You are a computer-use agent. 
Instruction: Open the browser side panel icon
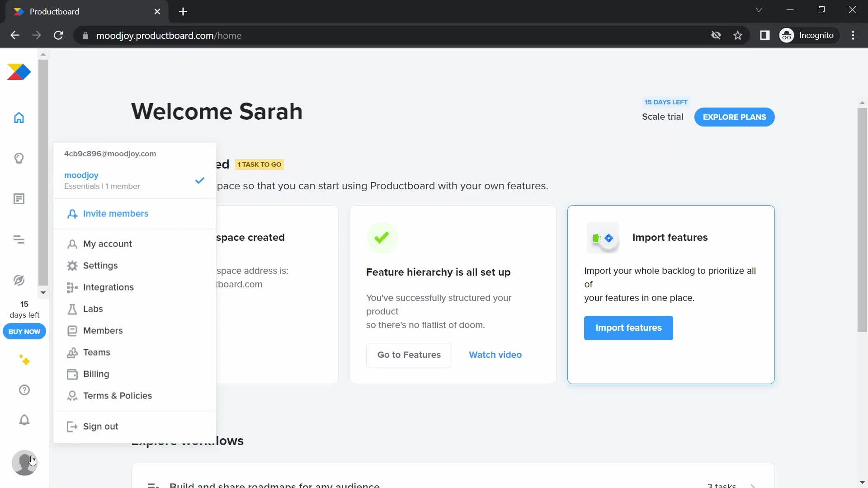[x=765, y=35]
